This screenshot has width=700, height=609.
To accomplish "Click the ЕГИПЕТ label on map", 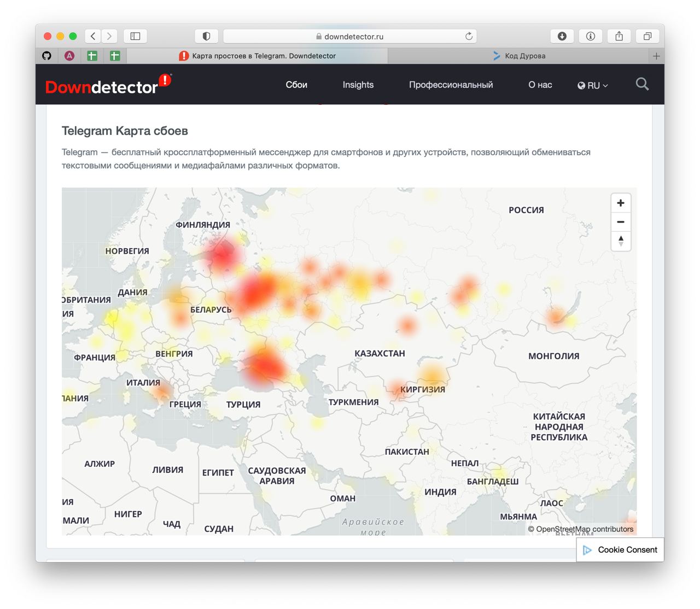I will point(218,472).
